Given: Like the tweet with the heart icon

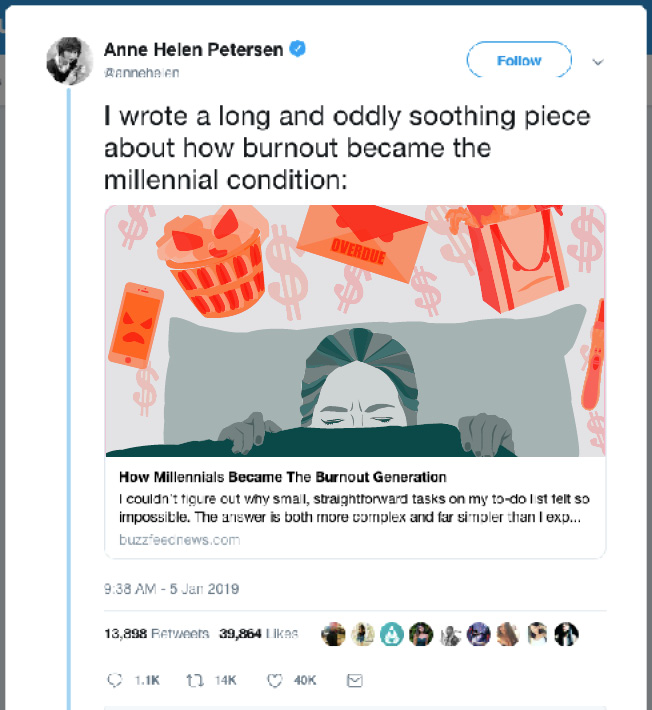Looking at the screenshot, I should point(274,680).
